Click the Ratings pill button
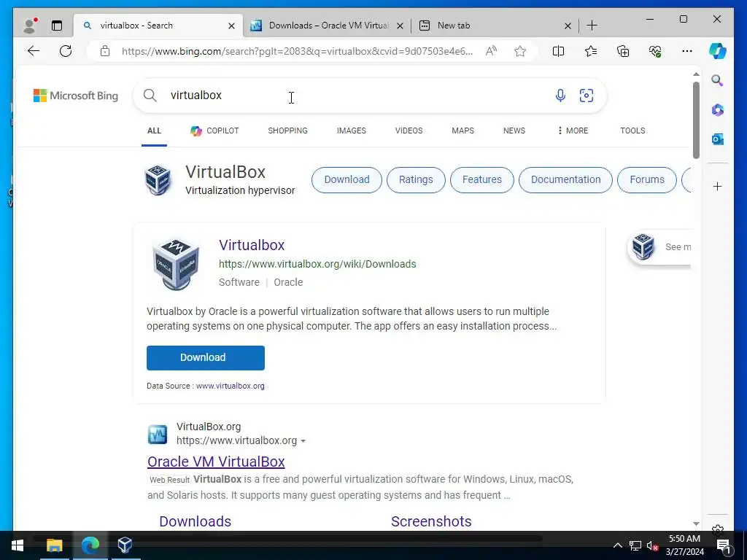The width and height of the screenshot is (747, 560). [416, 180]
